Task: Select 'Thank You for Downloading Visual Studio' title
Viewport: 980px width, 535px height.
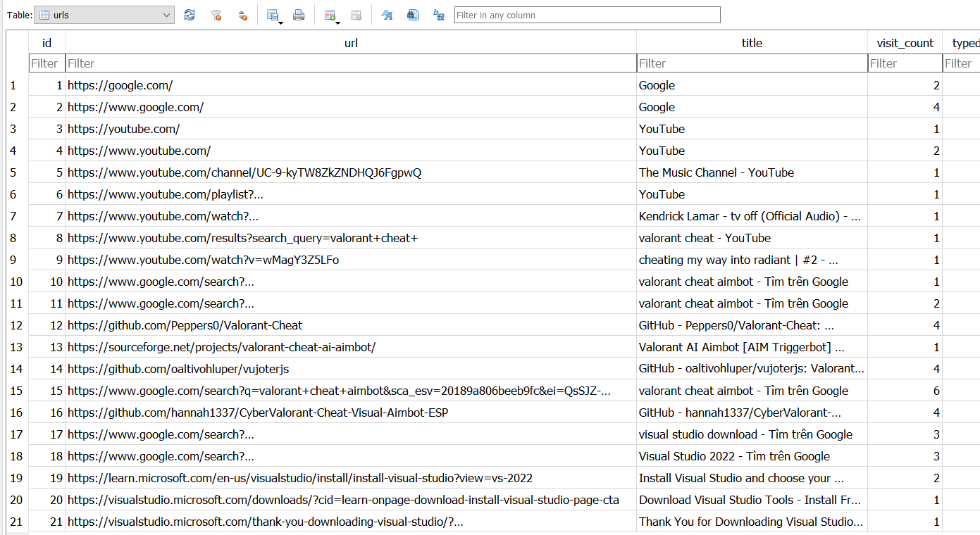Action: (x=752, y=522)
